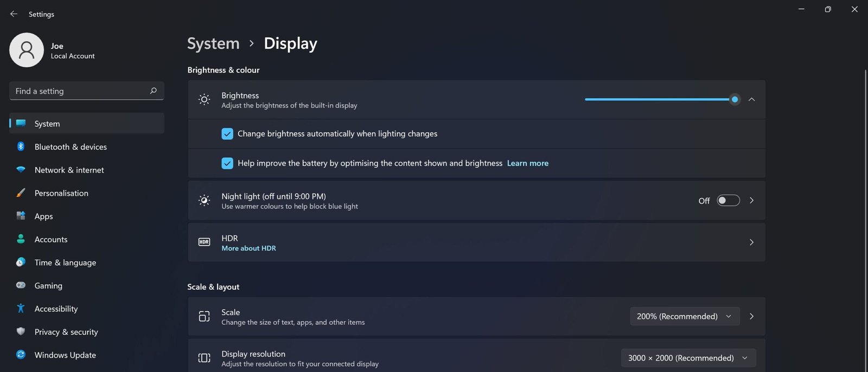
Task: Click the Find a setting search box
Action: (81, 91)
